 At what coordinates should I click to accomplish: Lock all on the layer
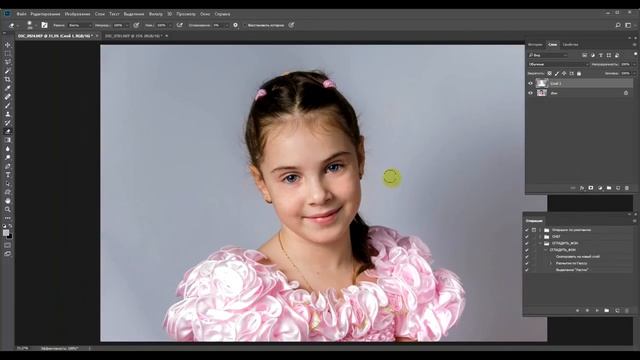pos(579,73)
